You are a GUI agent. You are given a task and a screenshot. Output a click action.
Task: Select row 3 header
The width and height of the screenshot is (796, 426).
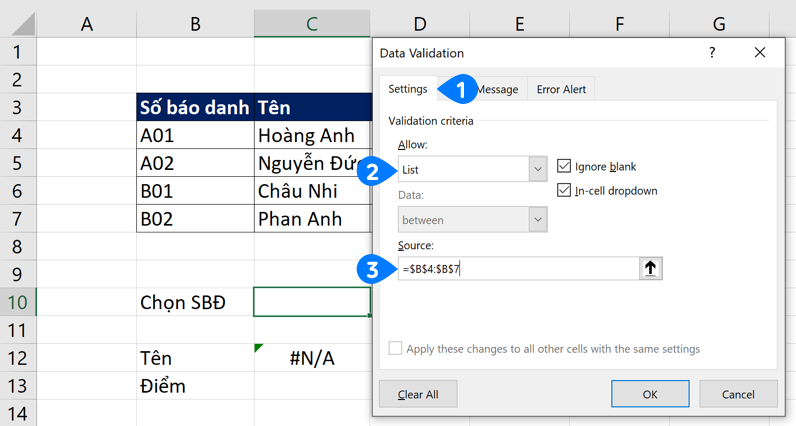[18, 107]
